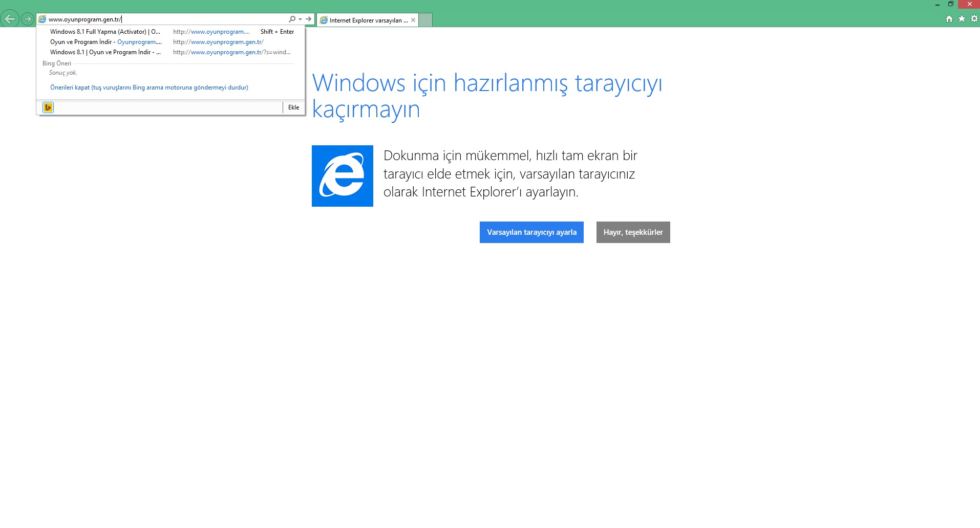Close the Internet Explorer varsayılan tab
Screen dimensions: 980x528
[x=413, y=20]
